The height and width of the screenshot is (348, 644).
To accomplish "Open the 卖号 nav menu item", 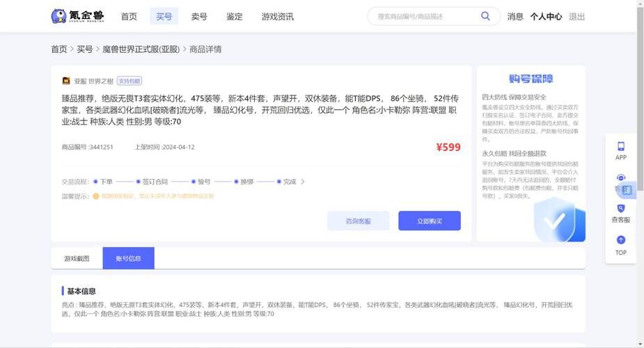I will 199,17.
